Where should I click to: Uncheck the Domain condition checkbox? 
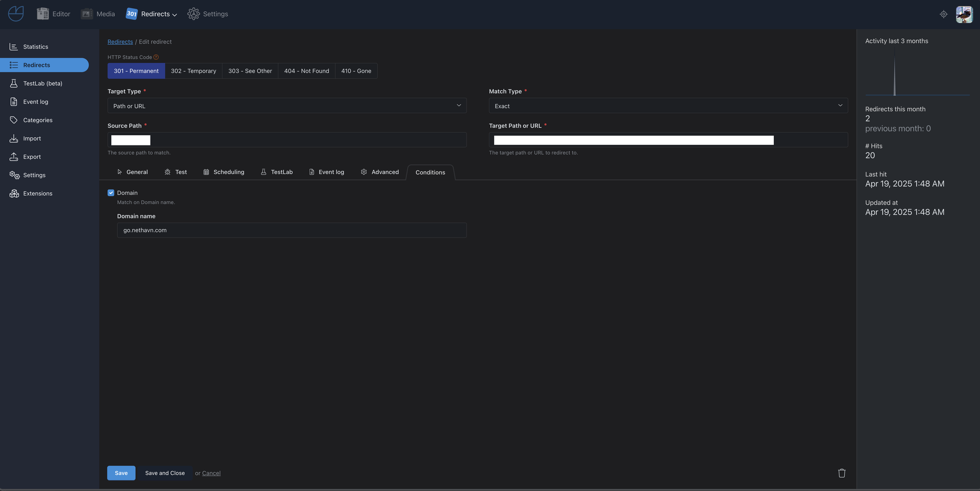coord(111,193)
